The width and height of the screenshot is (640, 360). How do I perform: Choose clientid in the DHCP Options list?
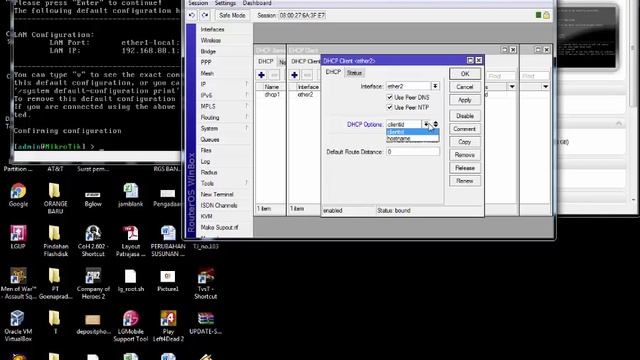click(x=412, y=132)
